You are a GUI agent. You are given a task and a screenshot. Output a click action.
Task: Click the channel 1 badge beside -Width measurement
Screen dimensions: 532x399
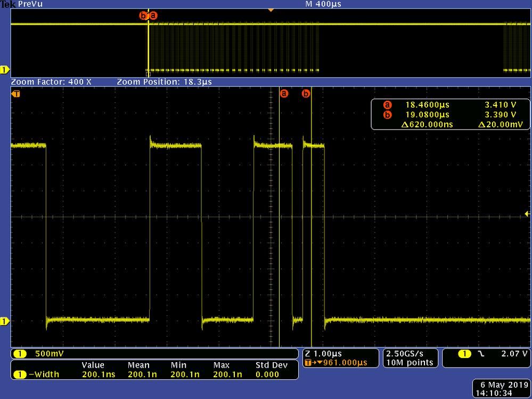click(x=20, y=374)
